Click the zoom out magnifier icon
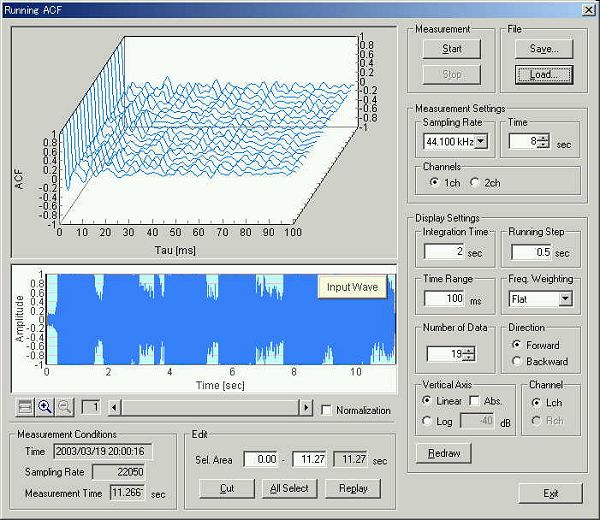Viewport: 600px width, 520px height. 64,407
